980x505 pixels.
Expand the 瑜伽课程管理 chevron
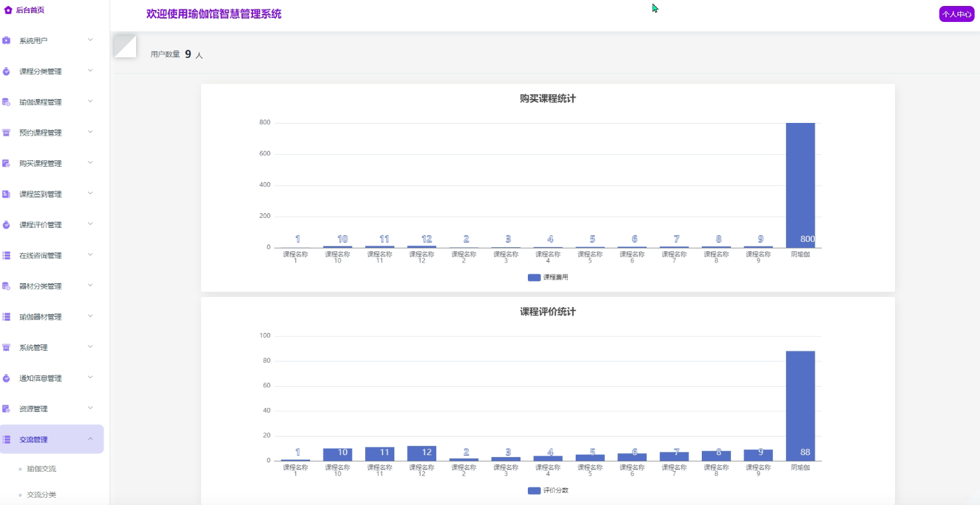[x=90, y=101]
